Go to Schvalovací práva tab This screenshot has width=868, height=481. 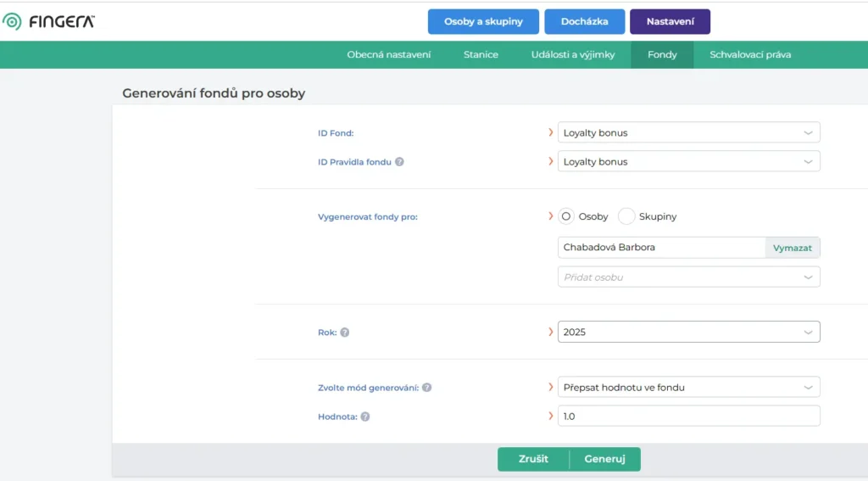[x=750, y=54]
